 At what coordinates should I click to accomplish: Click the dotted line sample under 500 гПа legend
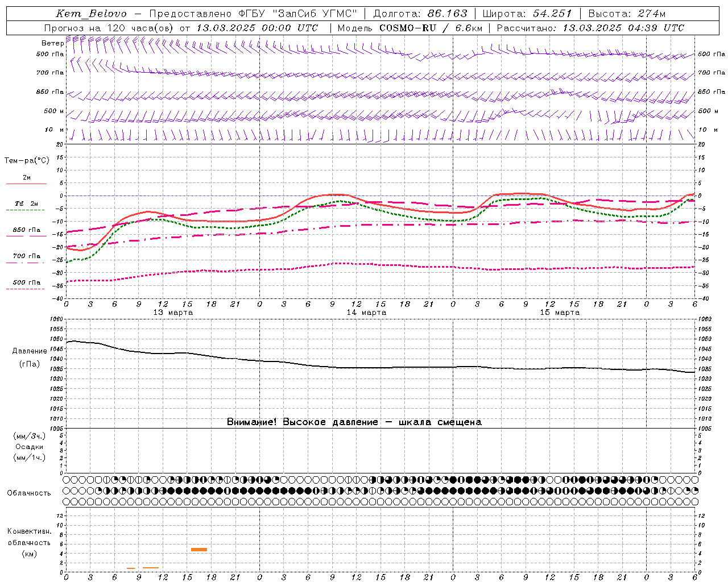(x=25, y=289)
